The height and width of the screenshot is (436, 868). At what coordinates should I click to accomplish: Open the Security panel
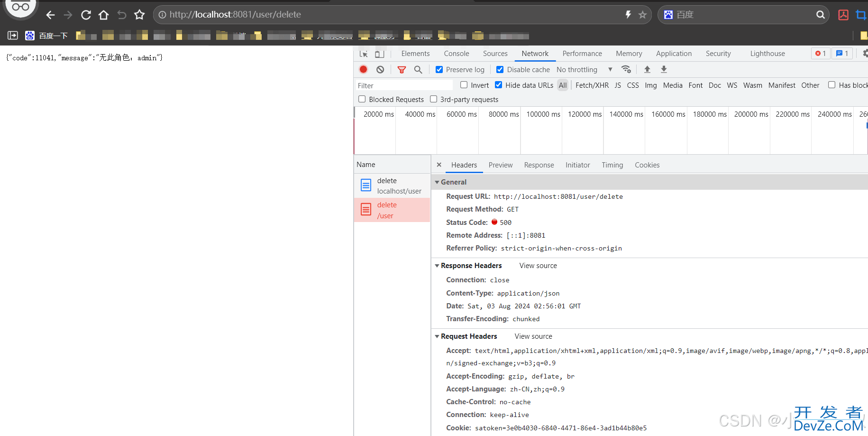pos(718,54)
